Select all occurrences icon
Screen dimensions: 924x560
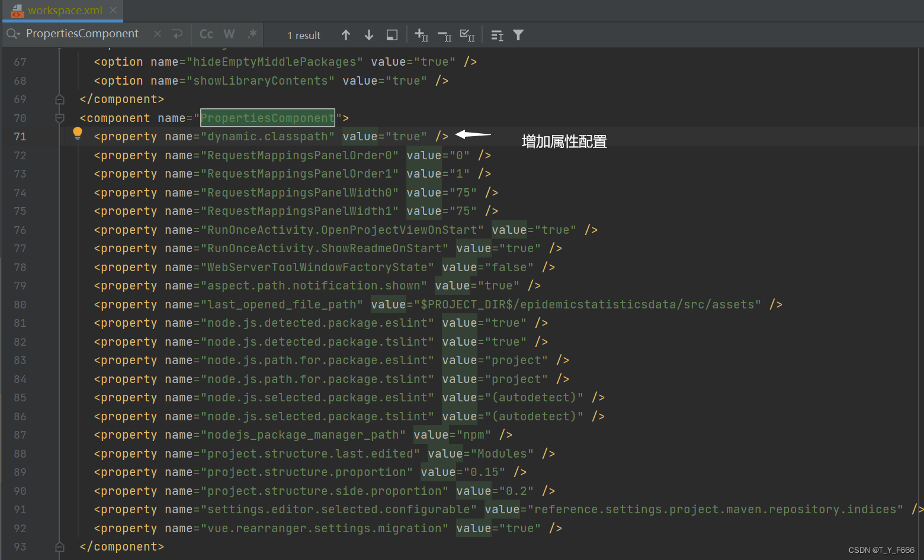pyautogui.click(x=467, y=35)
